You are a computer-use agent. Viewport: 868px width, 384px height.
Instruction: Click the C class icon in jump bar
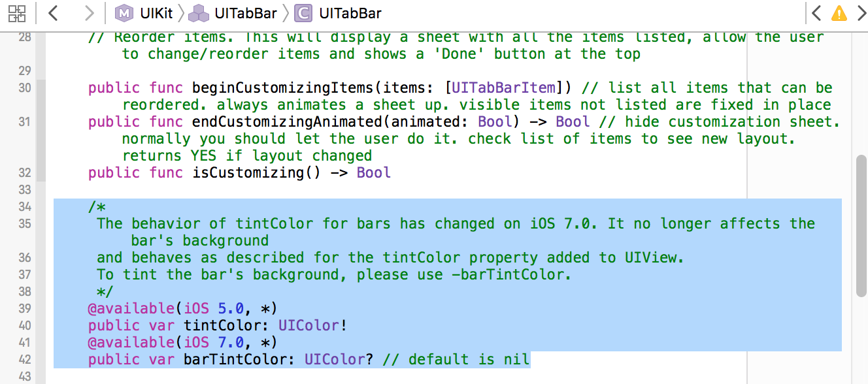click(303, 13)
